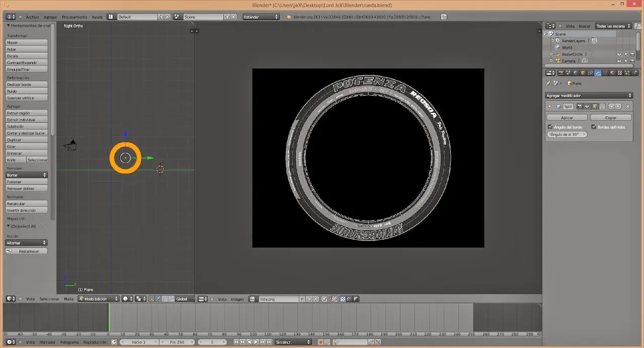Click the Remover dobles button
644x348 pixels.
pyautogui.click(x=26, y=188)
